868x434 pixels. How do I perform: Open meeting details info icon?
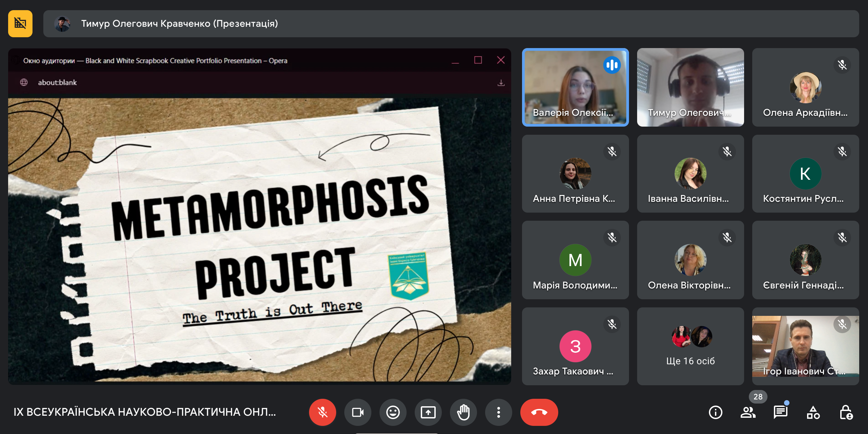[x=715, y=412]
